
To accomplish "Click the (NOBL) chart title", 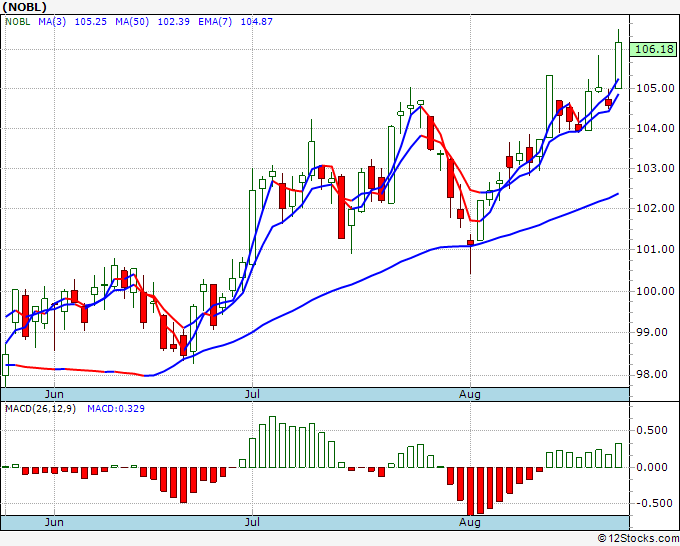I will click(x=24, y=7).
